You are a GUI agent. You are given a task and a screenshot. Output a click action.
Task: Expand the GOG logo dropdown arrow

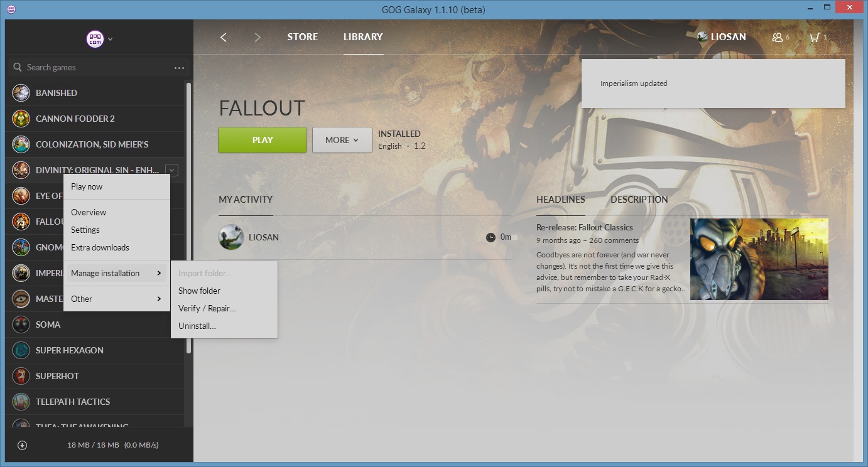[110, 39]
